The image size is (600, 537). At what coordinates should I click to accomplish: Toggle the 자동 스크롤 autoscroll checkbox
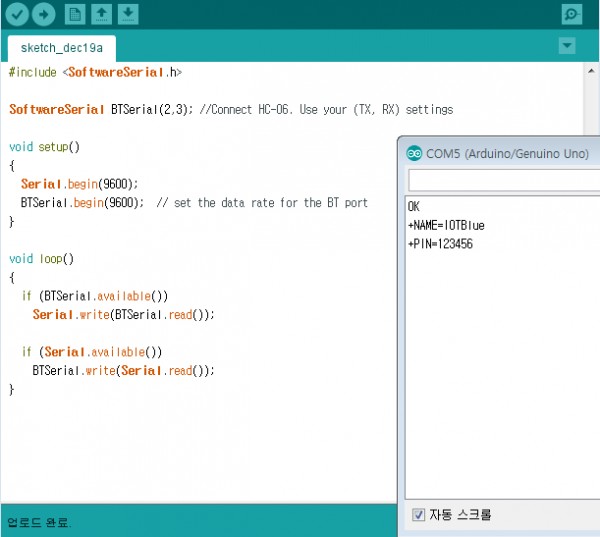coord(418,514)
